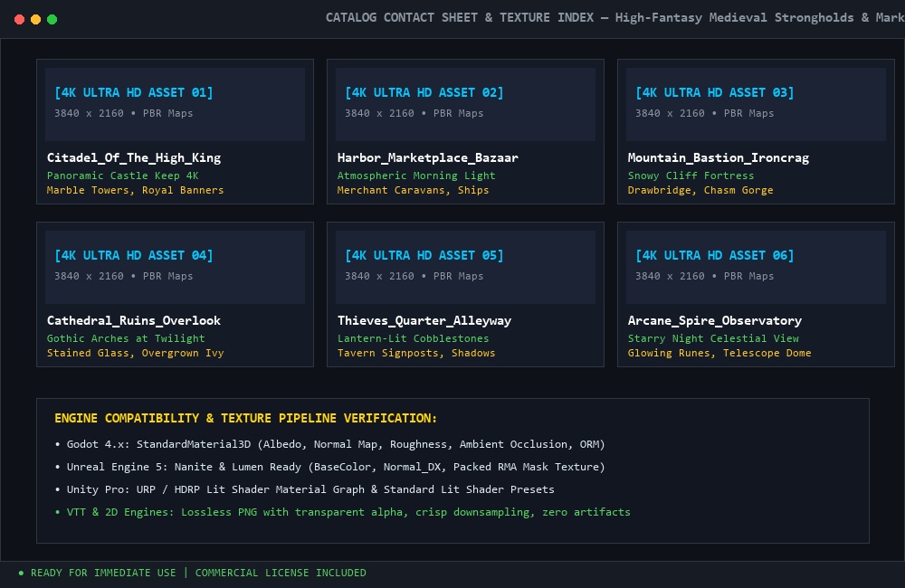Click the '3840 x 2160 • PBR Maps' line under ASSET 01
Image resolution: width=905 pixels, height=588 pixels.
tap(123, 113)
